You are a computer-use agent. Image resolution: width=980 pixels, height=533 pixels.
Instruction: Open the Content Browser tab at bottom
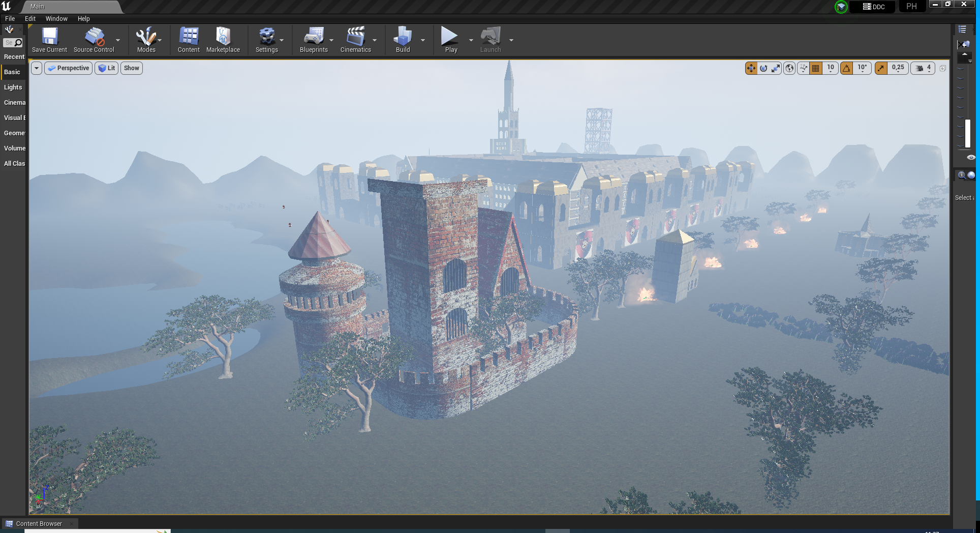pyautogui.click(x=39, y=524)
